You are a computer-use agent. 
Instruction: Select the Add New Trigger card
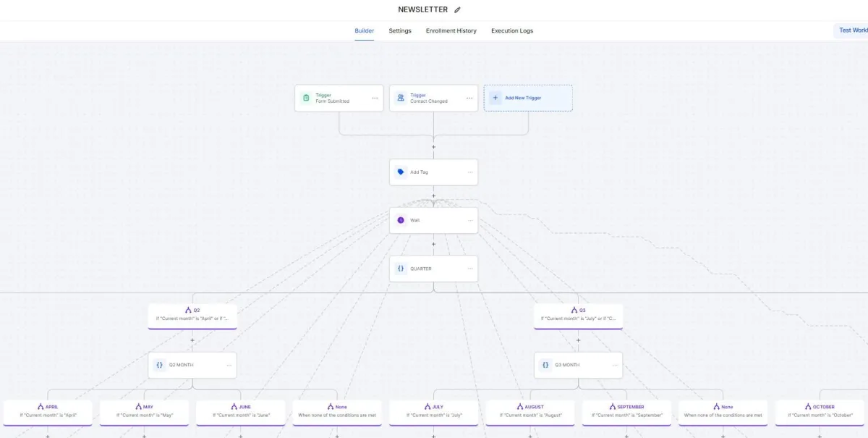(x=528, y=97)
